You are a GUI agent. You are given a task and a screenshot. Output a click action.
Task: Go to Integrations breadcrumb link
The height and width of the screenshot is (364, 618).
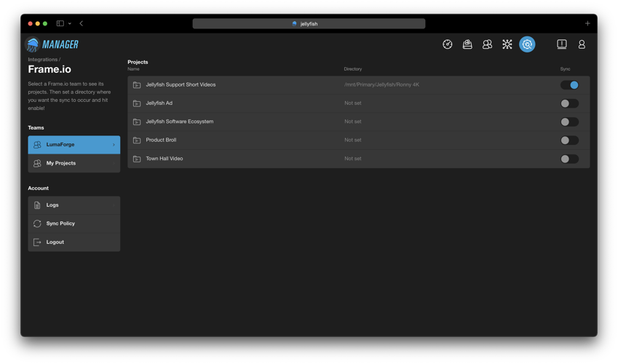(x=42, y=60)
